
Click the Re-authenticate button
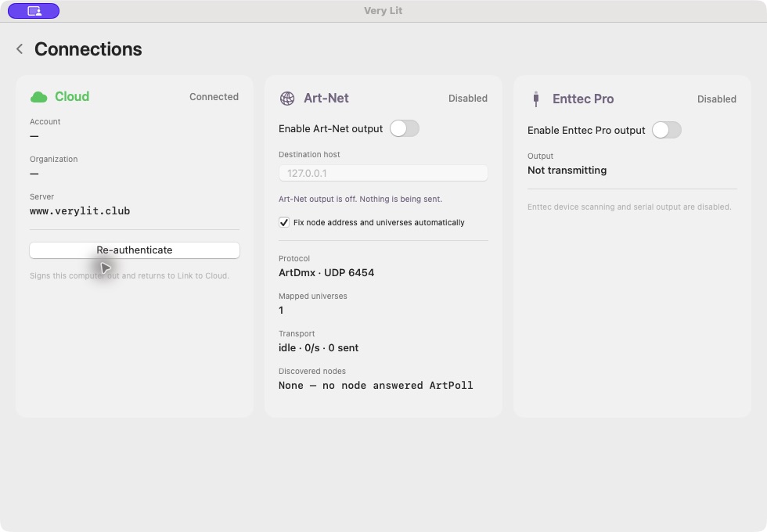click(135, 250)
